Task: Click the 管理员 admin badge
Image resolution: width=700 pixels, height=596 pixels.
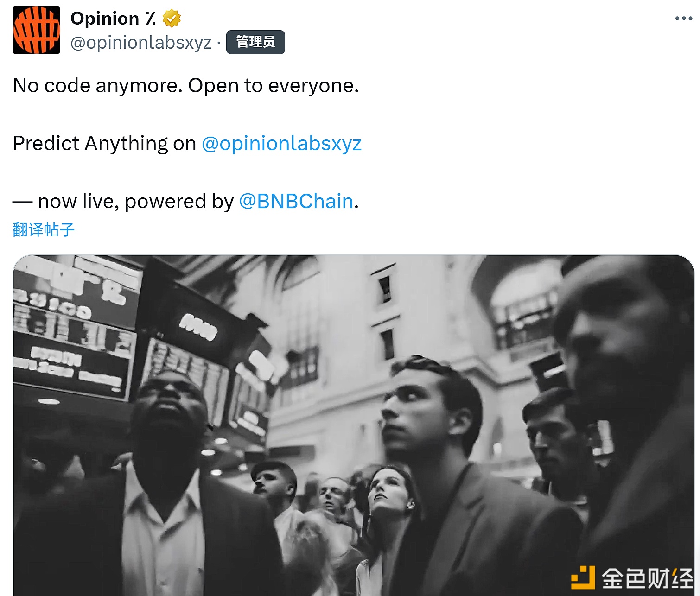Action: [255, 42]
